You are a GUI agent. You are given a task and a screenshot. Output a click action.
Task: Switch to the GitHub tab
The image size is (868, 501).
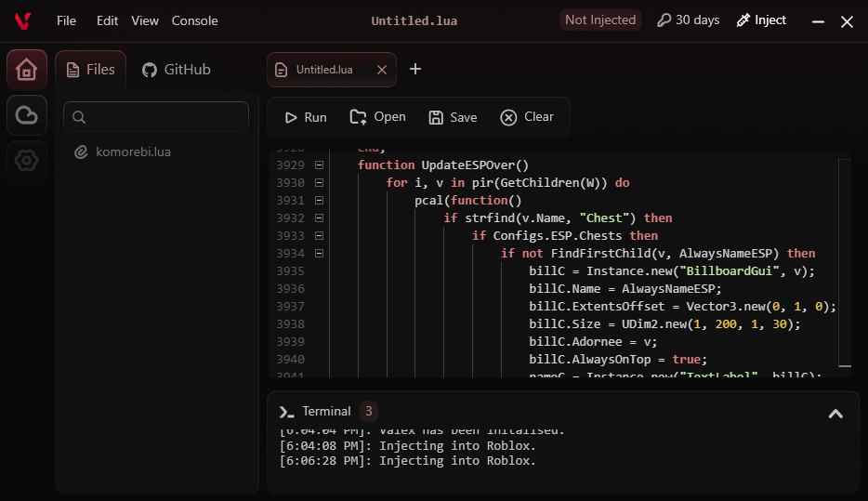pyautogui.click(x=177, y=70)
